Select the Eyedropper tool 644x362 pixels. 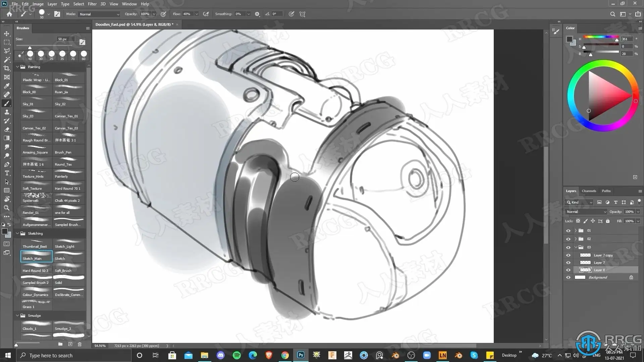7,86
